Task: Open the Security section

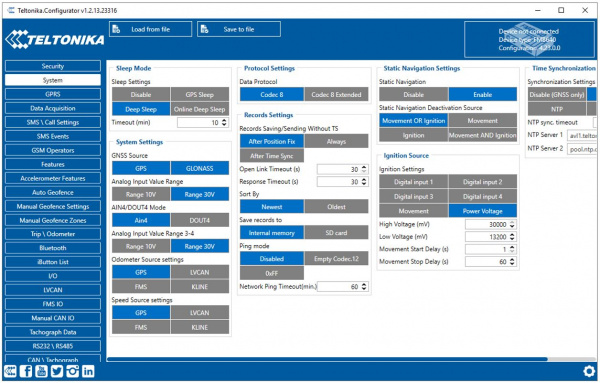Action: pyautogui.click(x=53, y=66)
